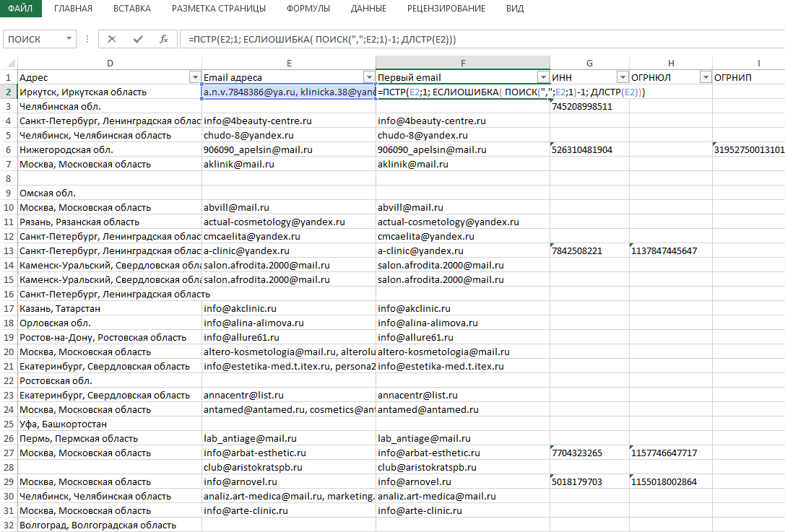This screenshot has width=785, height=532.
Task: Select column D header
Action: pyautogui.click(x=110, y=63)
